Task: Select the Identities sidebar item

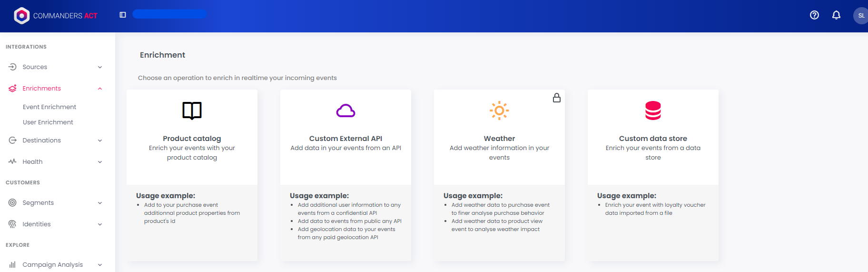Action: (x=37, y=224)
